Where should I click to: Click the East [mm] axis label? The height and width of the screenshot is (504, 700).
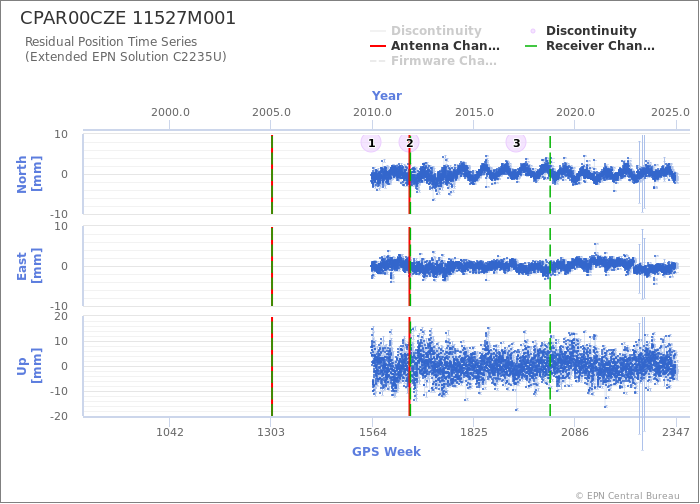click(29, 266)
